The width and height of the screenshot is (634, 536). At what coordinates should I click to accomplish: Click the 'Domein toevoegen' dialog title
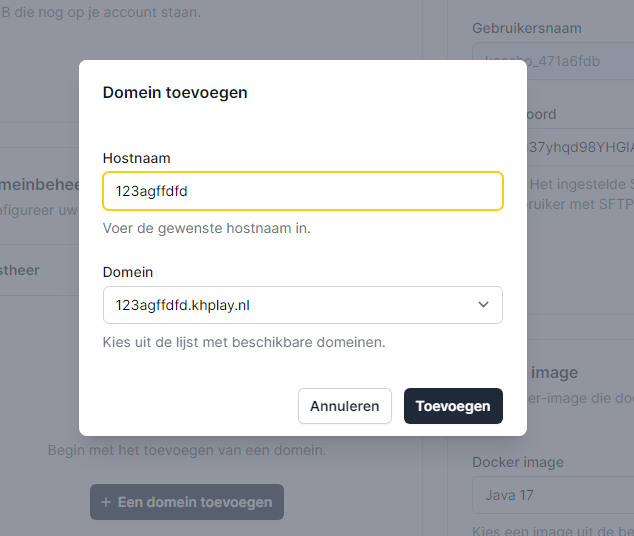(x=175, y=93)
